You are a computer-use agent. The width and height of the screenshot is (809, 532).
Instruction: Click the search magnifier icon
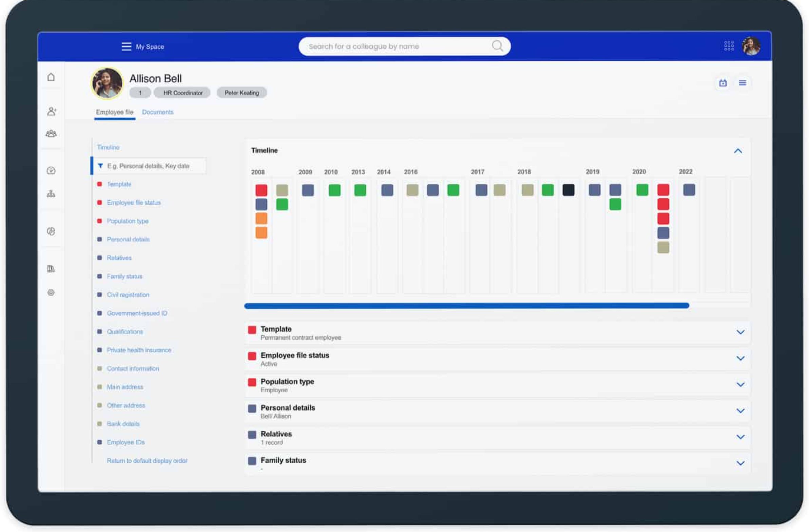497,46
